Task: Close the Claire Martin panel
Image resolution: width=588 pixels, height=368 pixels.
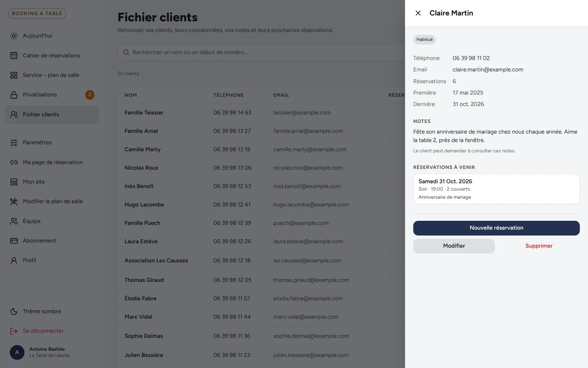Action: click(x=418, y=13)
